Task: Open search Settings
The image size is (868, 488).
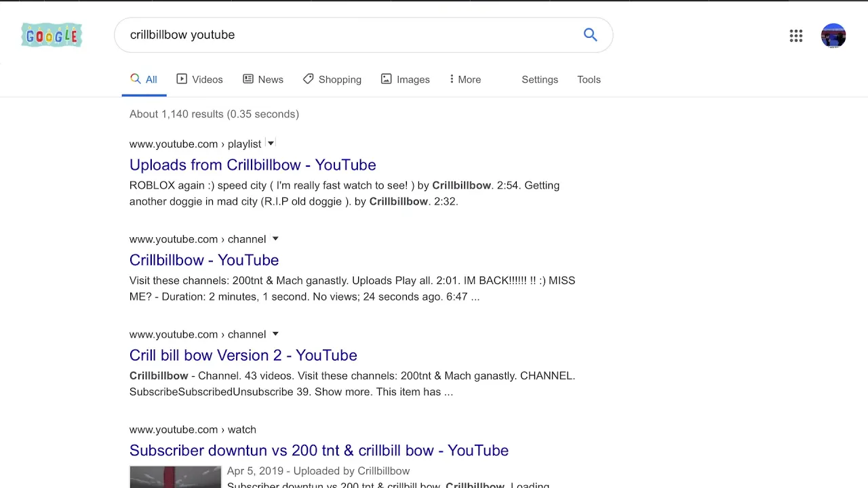Action: pyautogui.click(x=540, y=79)
